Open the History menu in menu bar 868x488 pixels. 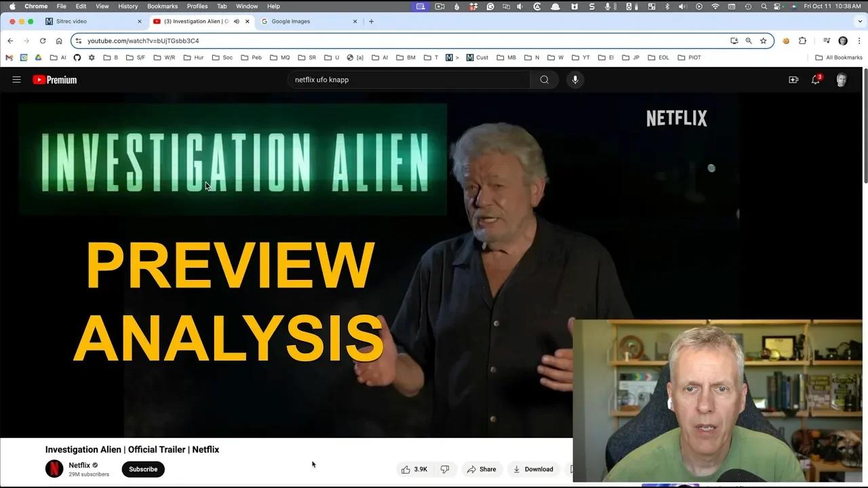(x=127, y=6)
